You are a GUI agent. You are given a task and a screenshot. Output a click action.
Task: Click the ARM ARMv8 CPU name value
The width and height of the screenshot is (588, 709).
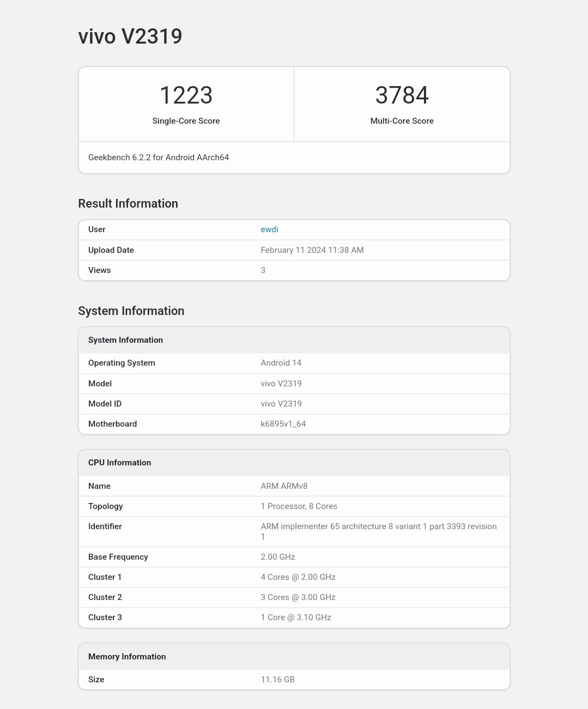(x=284, y=486)
